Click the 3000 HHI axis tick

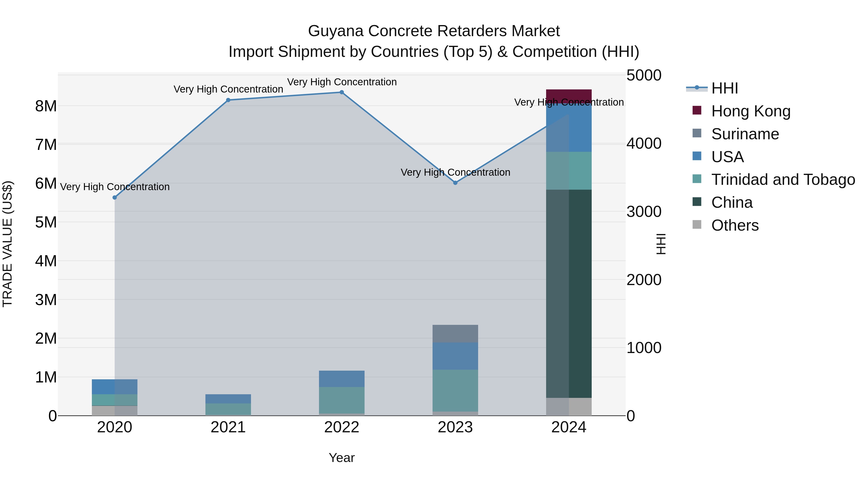[x=644, y=212]
